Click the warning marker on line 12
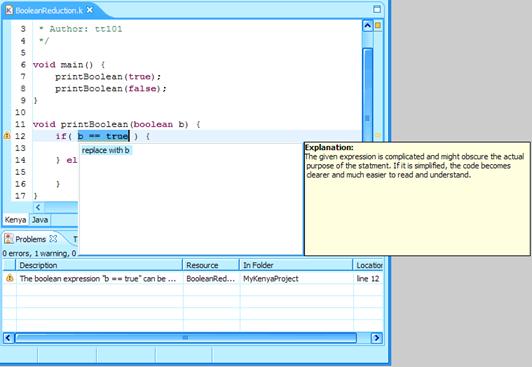 pos(7,136)
